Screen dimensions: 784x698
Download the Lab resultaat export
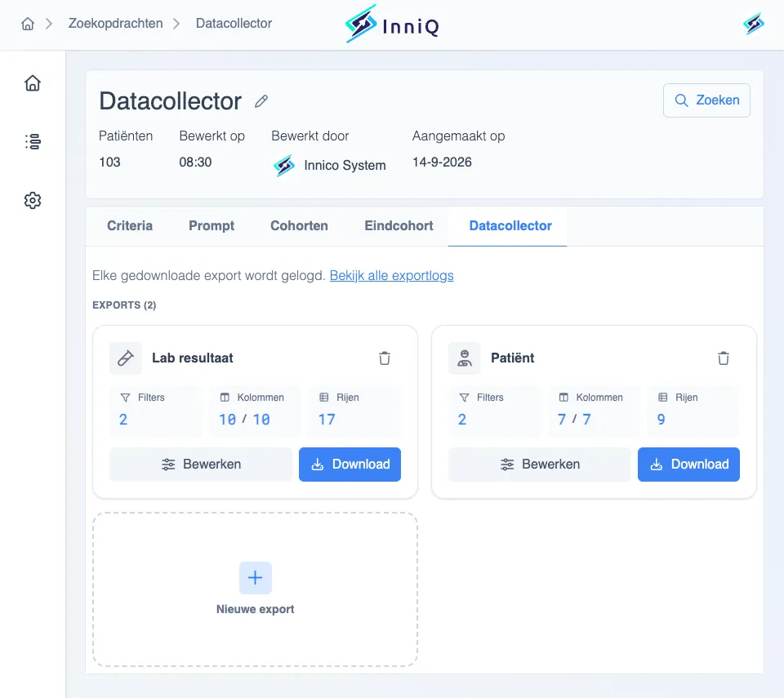pyautogui.click(x=350, y=465)
